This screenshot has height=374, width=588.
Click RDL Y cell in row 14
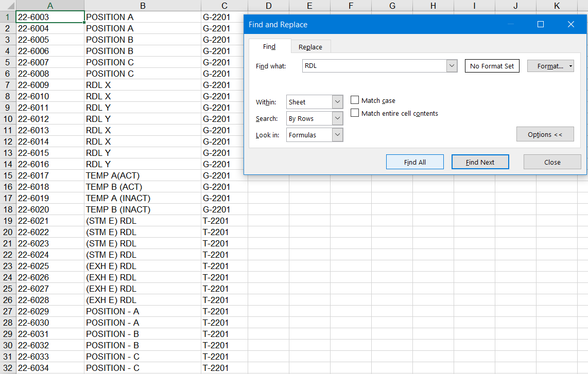143,164
